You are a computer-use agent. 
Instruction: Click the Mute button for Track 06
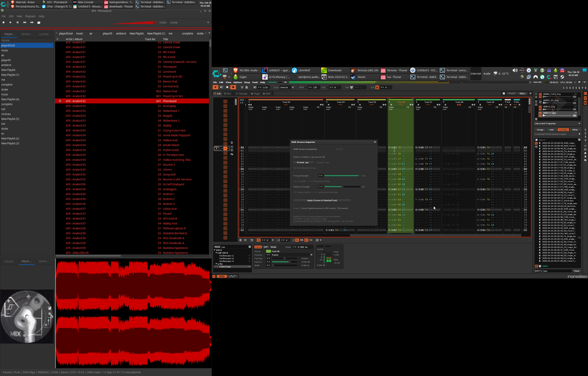pyautogui.click(x=273, y=247)
